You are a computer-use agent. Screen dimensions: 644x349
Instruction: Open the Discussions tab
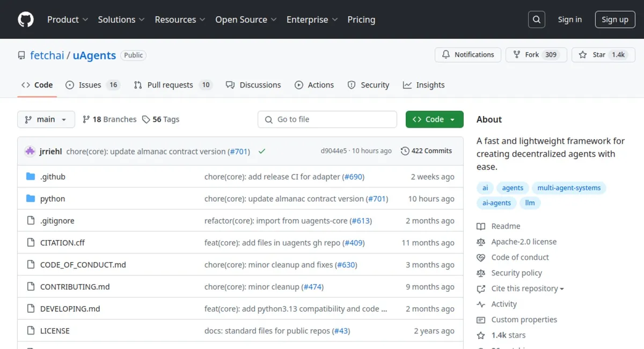click(253, 85)
